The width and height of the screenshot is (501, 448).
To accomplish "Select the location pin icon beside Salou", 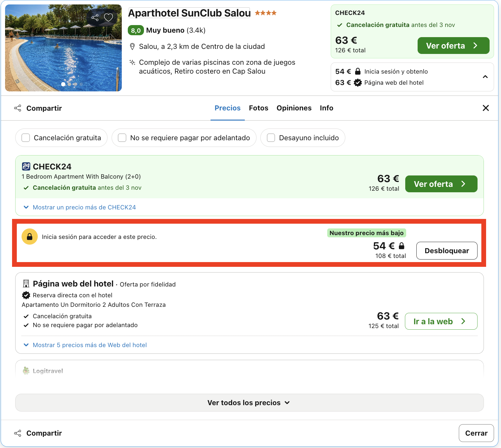I will click(x=133, y=47).
